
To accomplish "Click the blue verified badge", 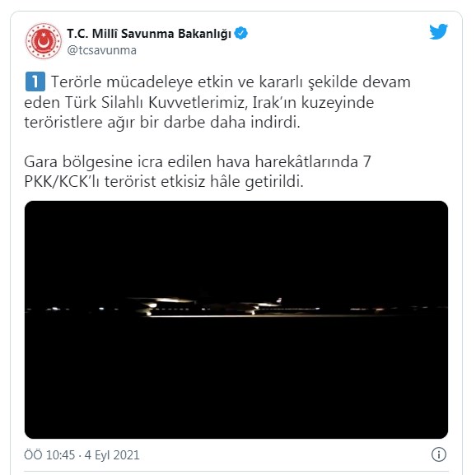I will click(x=241, y=33).
